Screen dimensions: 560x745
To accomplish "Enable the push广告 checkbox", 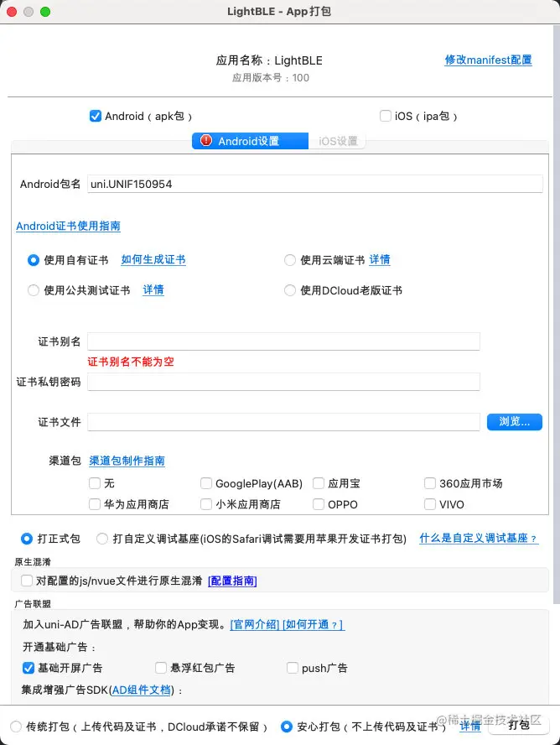I will pyautogui.click(x=293, y=668).
